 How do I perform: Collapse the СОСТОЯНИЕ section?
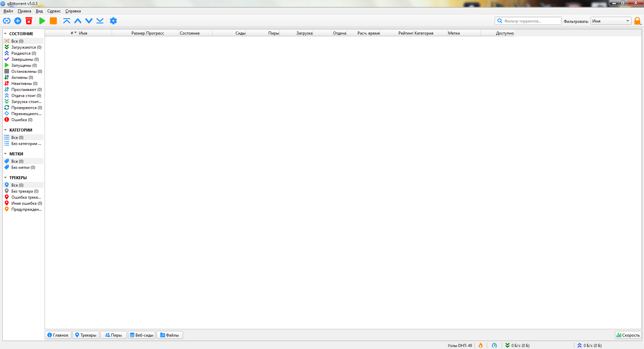coord(5,34)
